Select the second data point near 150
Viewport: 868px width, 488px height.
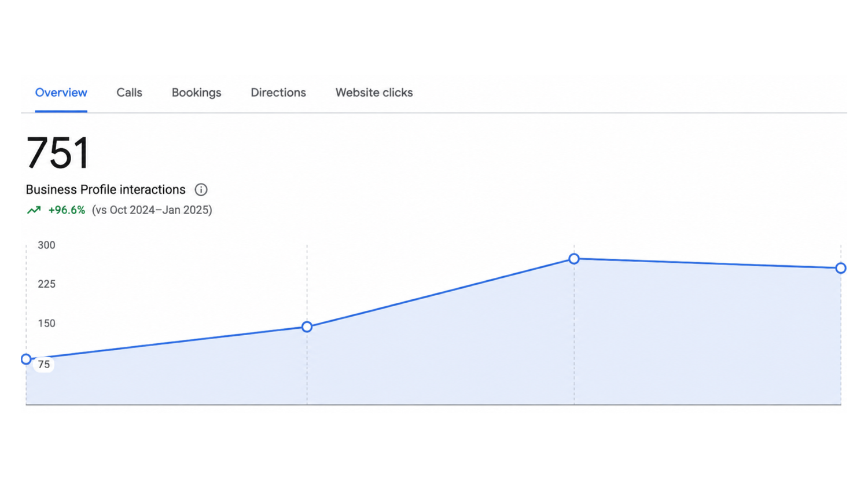tap(307, 327)
